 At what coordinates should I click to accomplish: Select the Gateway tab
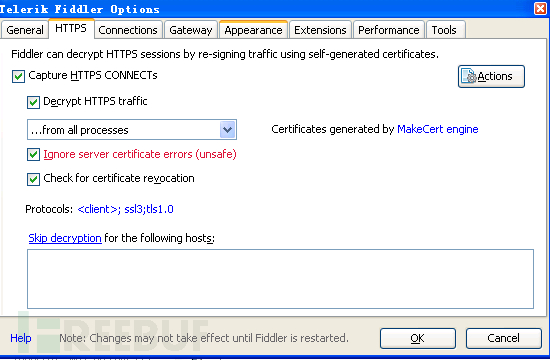point(191,30)
